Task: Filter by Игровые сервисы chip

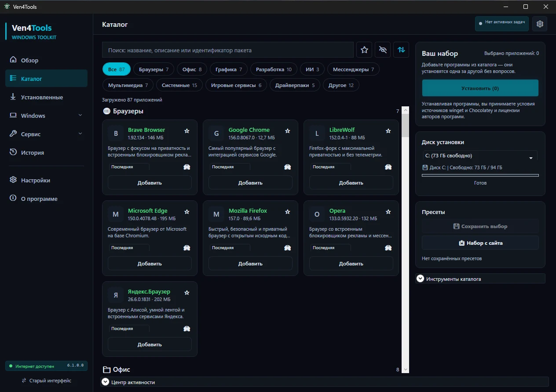Action: 236,85
